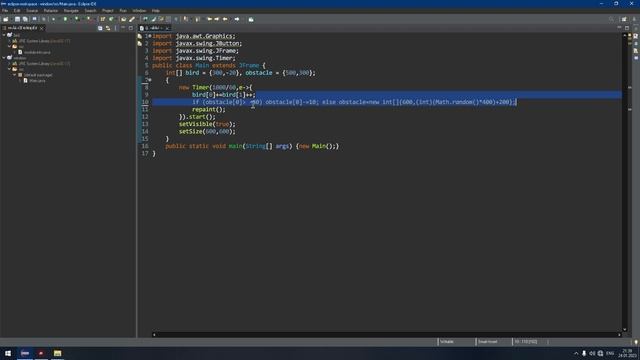Select Main.java in the Package Explorer
The width and height of the screenshot is (640, 360).
(x=37, y=81)
